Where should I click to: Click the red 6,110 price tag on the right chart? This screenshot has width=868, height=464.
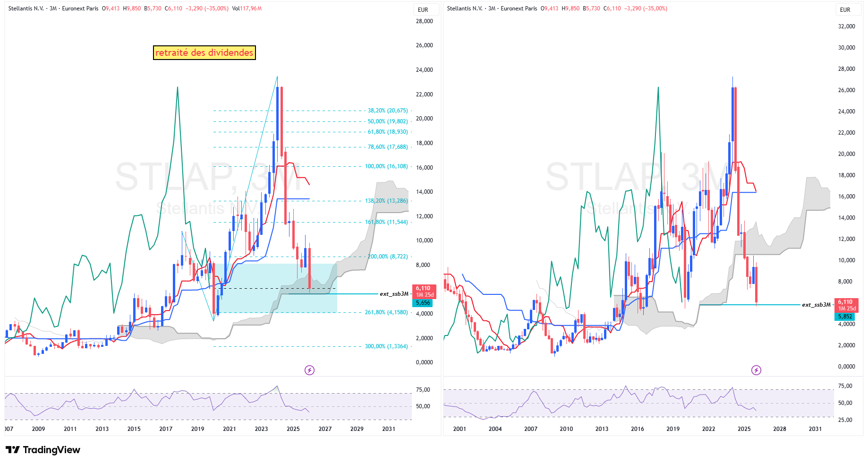point(846,305)
